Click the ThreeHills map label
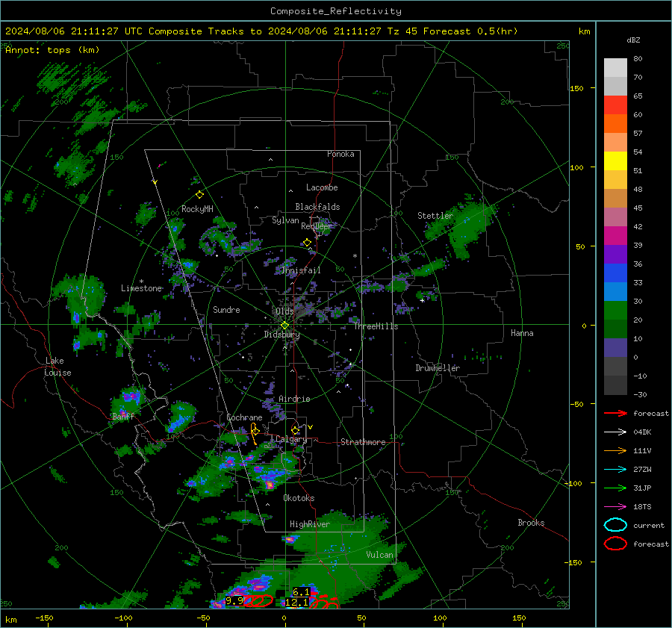Viewport: 672px width, 628px height. pyautogui.click(x=376, y=326)
